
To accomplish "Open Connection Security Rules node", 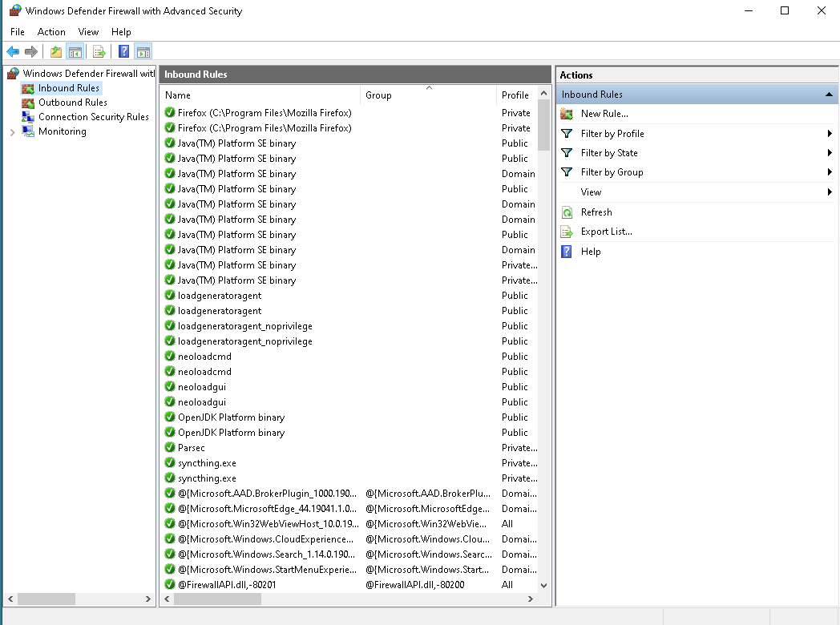I will click(x=93, y=117).
